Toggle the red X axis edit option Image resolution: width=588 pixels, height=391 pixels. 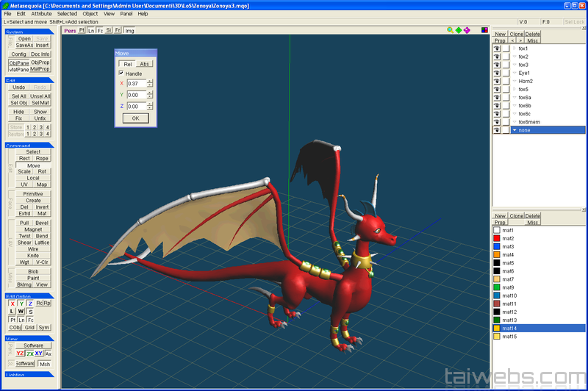point(12,303)
